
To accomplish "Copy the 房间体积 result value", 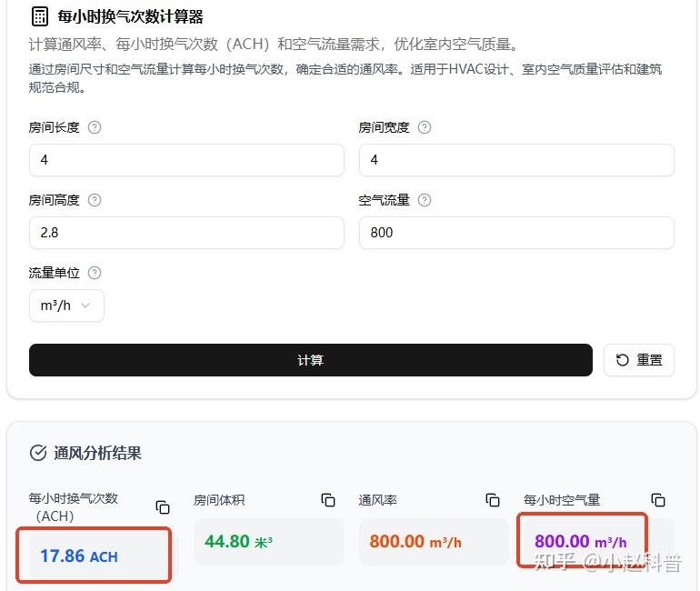I will click(328, 500).
